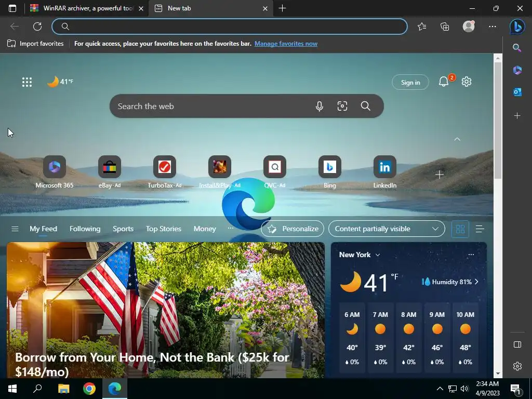Open the Bing chat sidebar button
This screenshot has height=399, width=532.
[x=517, y=26]
